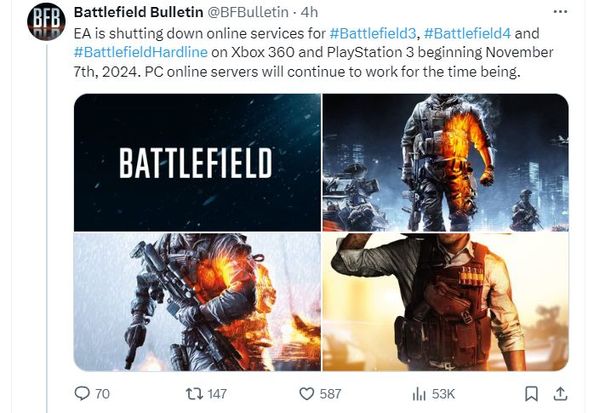Open the Battlefield Bulletin profile avatar
The height and width of the screenshot is (413, 600).
click(x=46, y=21)
